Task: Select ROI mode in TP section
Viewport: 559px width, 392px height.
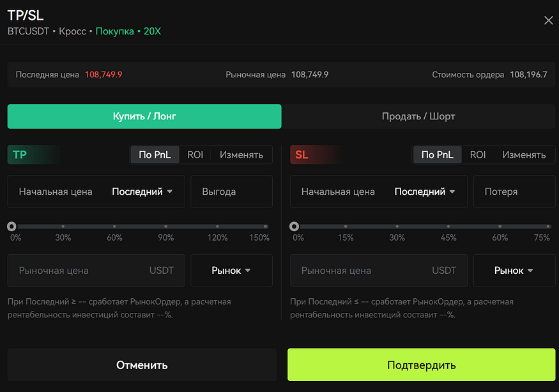Action: [x=195, y=155]
